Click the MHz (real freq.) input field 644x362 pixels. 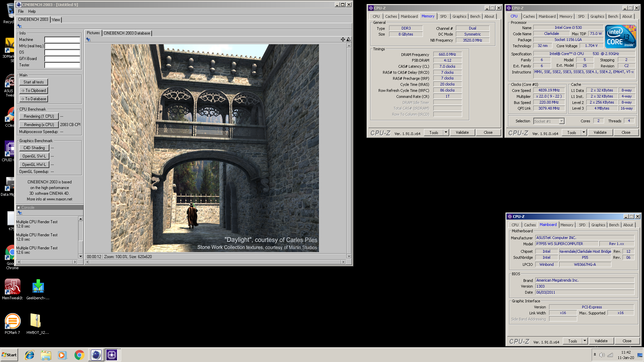(62, 46)
